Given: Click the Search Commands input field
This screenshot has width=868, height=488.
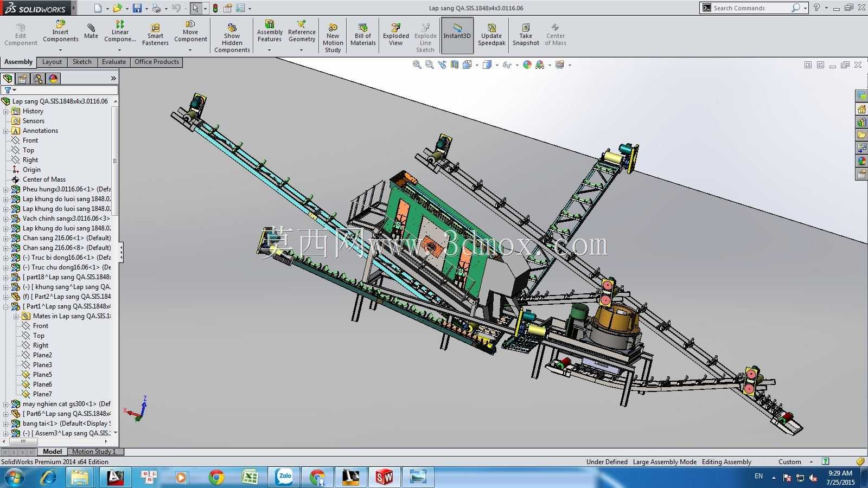Looking at the screenshot, I should point(750,8).
